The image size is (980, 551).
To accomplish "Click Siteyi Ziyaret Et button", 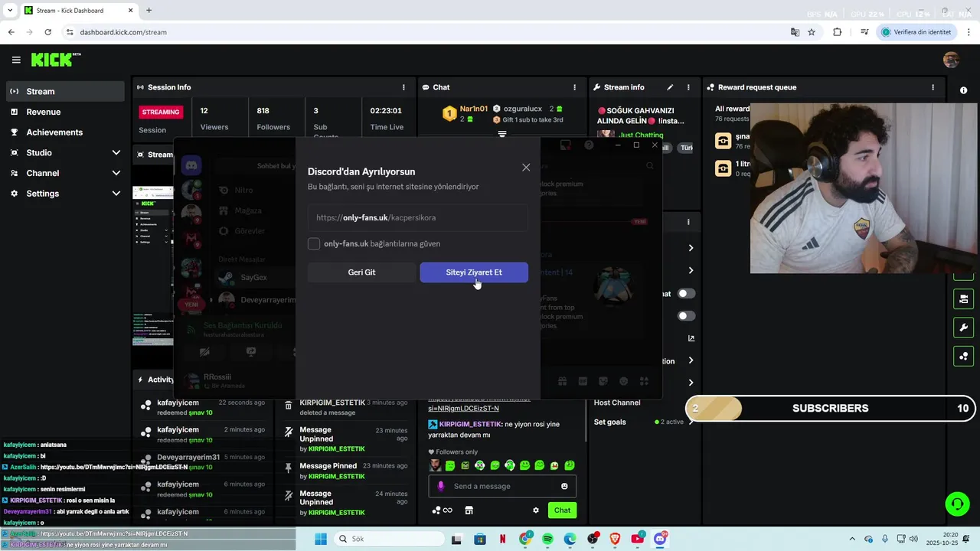I will pyautogui.click(x=474, y=272).
